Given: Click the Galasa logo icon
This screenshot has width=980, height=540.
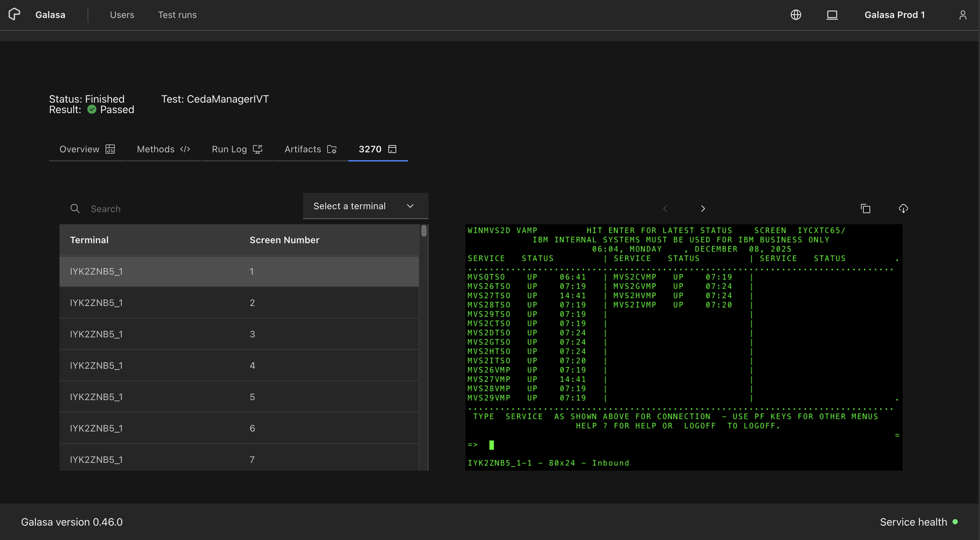Looking at the screenshot, I should tap(14, 14).
